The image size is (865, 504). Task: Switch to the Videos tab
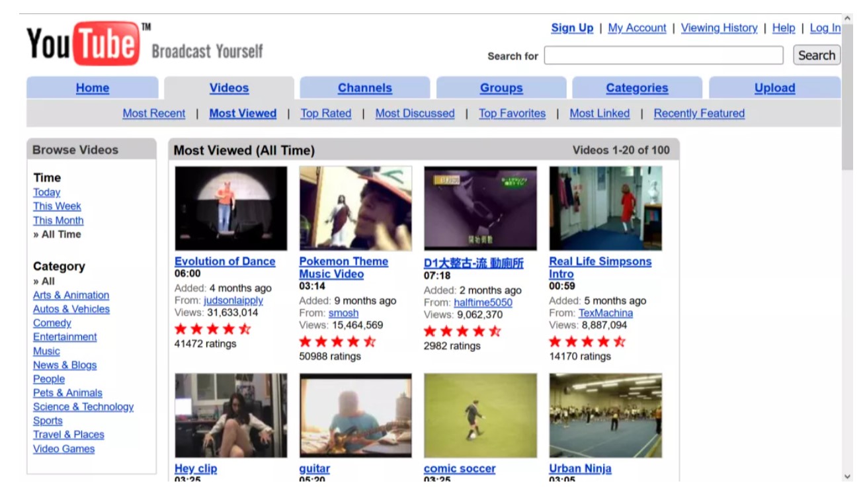tap(229, 88)
